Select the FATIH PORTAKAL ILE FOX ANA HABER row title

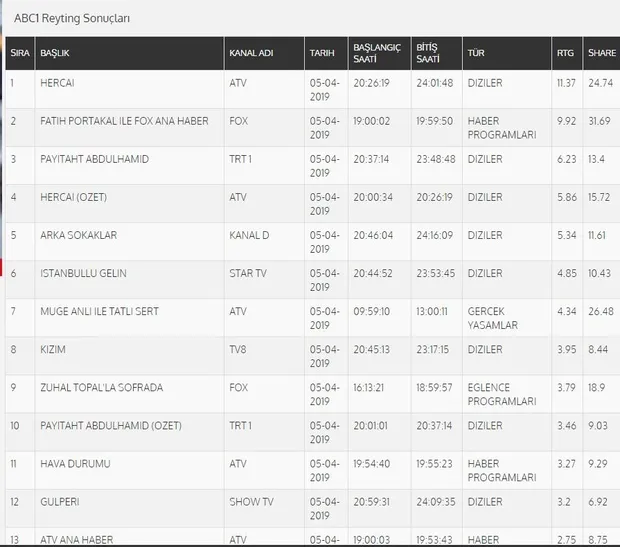109,121
